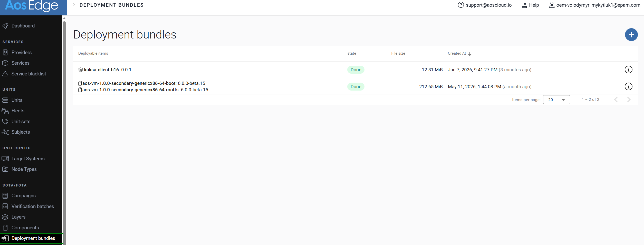Image resolution: width=644 pixels, height=245 pixels.
Task: Click aos-vm-1.0.0-secondary-genericx86-64-rootfs item text
Action: point(145,90)
